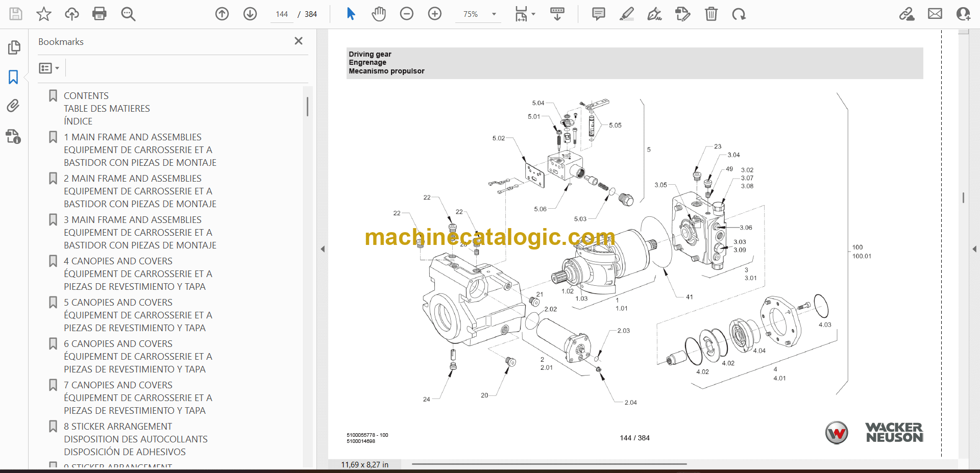This screenshot has height=473, width=980.
Task: Collapse the left navigation pane arrow
Action: [x=323, y=249]
